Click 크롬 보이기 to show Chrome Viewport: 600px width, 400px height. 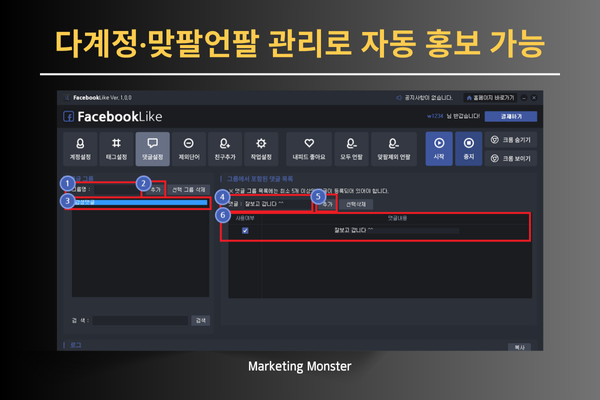pos(511,158)
